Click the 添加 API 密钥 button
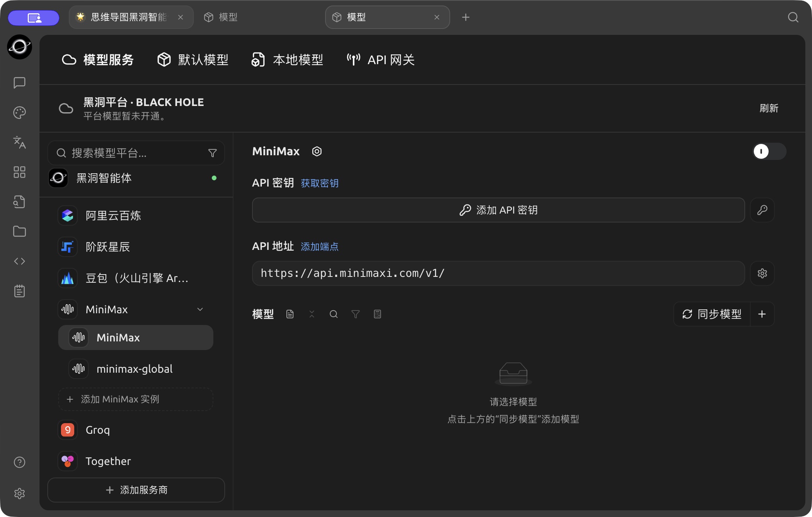 coord(499,210)
